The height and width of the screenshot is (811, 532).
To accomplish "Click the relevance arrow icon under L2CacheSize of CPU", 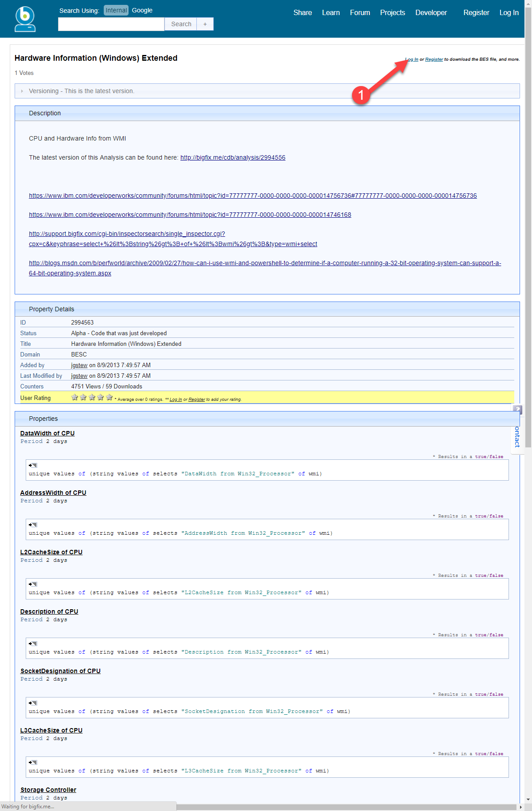I will point(33,584).
